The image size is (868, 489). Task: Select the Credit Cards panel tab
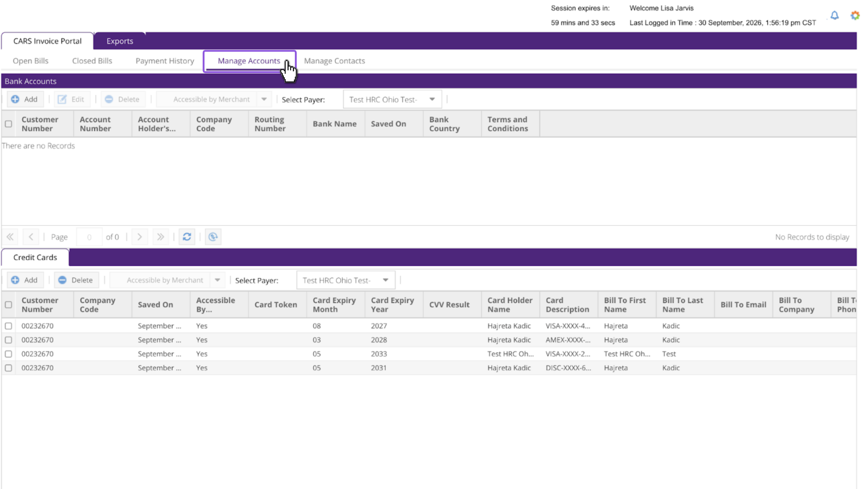pyautogui.click(x=35, y=257)
